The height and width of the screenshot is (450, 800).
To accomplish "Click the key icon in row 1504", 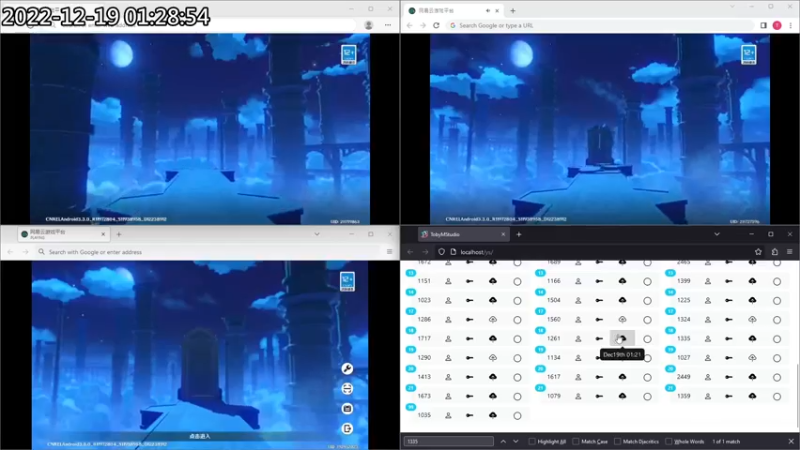I will click(599, 301).
